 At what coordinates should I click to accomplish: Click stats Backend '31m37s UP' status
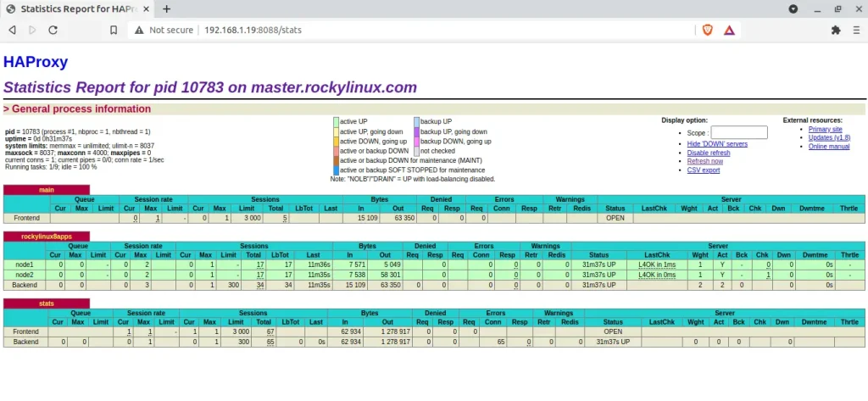[x=613, y=342]
